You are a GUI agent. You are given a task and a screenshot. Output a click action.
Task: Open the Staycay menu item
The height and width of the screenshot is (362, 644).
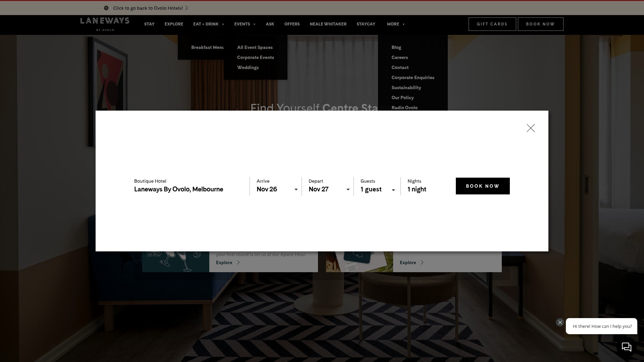(x=366, y=24)
